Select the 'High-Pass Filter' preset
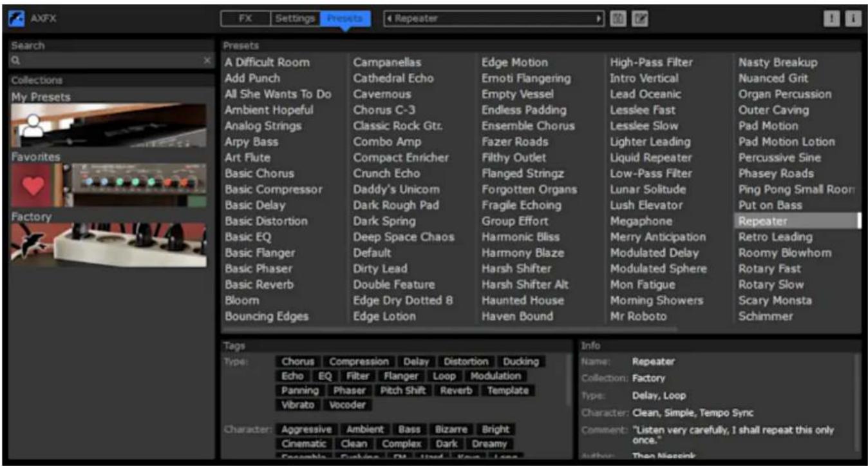Viewport: 868px width, 466px height. pyautogui.click(x=652, y=63)
